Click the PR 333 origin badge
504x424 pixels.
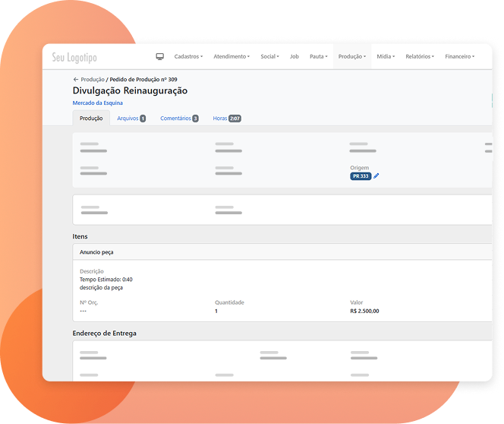pos(361,176)
